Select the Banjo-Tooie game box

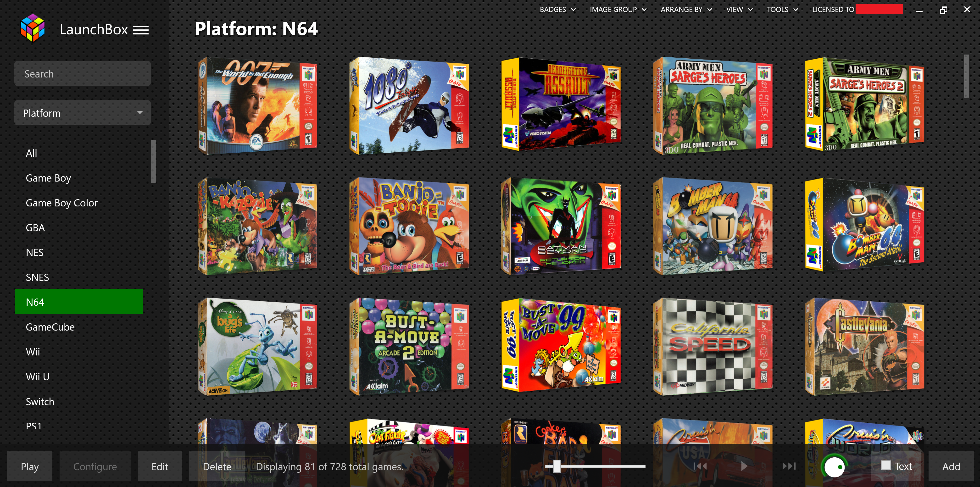tap(409, 226)
